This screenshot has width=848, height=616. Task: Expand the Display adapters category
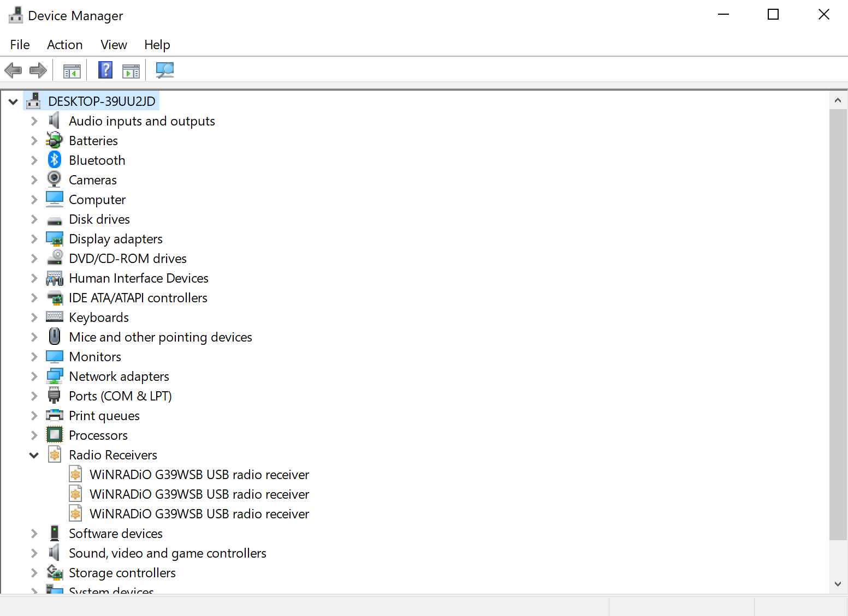tap(34, 239)
